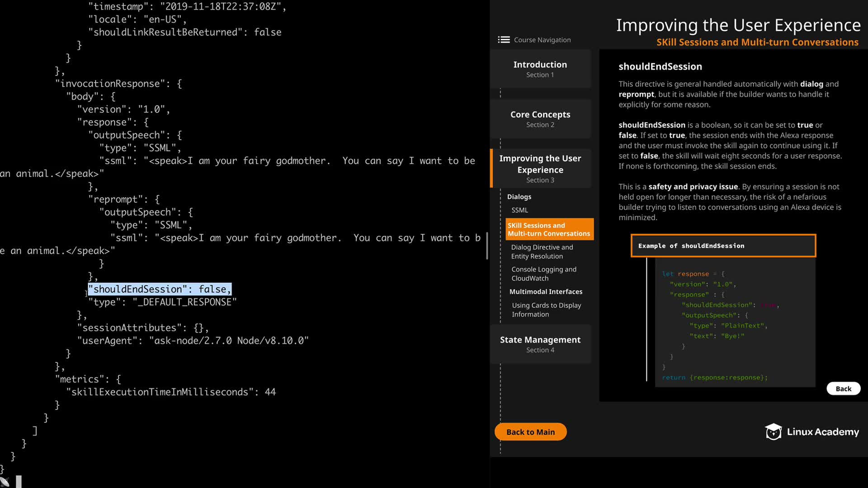
Task: Select Improving the User Experience section
Action: click(x=540, y=169)
